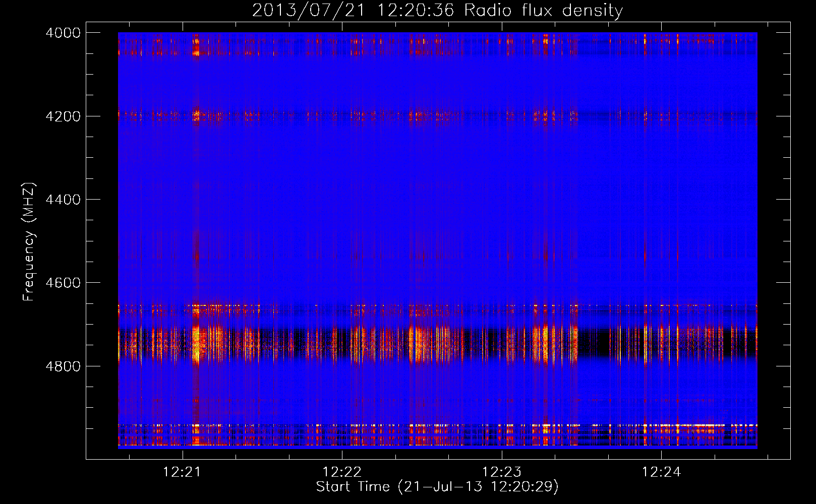This screenshot has height=504, width=816.
Task: Click the 12:24 time tick label
Action: coord(661,472)
